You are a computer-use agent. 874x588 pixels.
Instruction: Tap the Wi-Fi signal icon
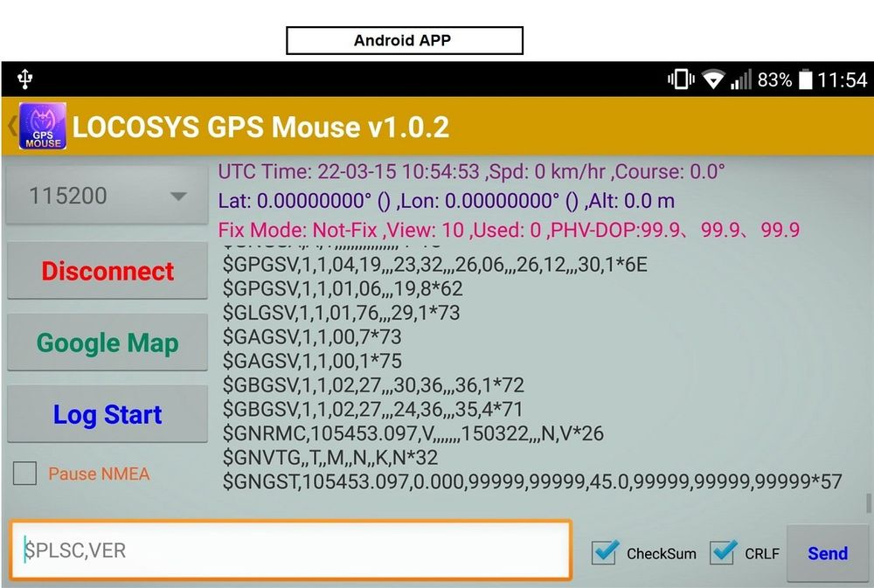(x=713, y=80)
